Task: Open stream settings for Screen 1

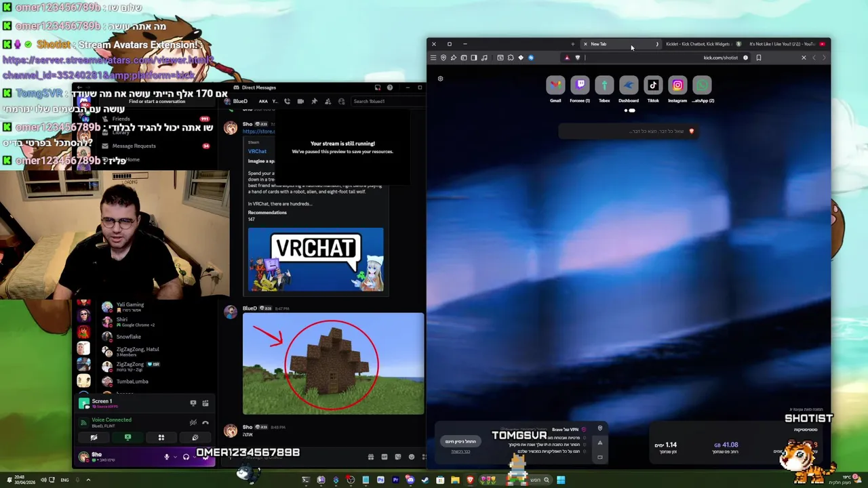Action: click(205, 403)
